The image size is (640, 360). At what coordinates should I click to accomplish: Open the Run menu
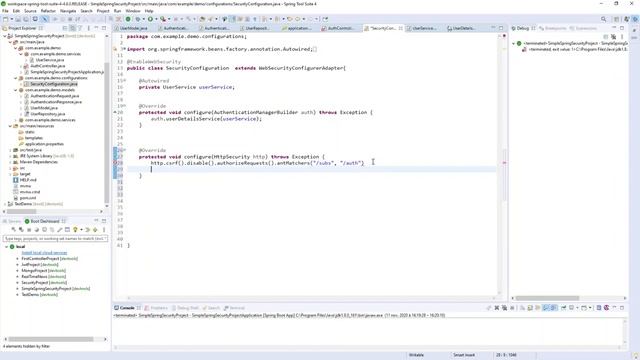pyautogui.click(x=118, y=11)
